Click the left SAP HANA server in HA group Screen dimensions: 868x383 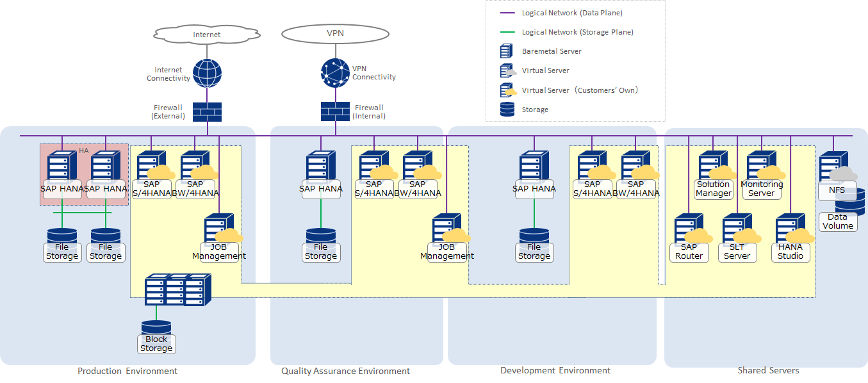point(62,166)
